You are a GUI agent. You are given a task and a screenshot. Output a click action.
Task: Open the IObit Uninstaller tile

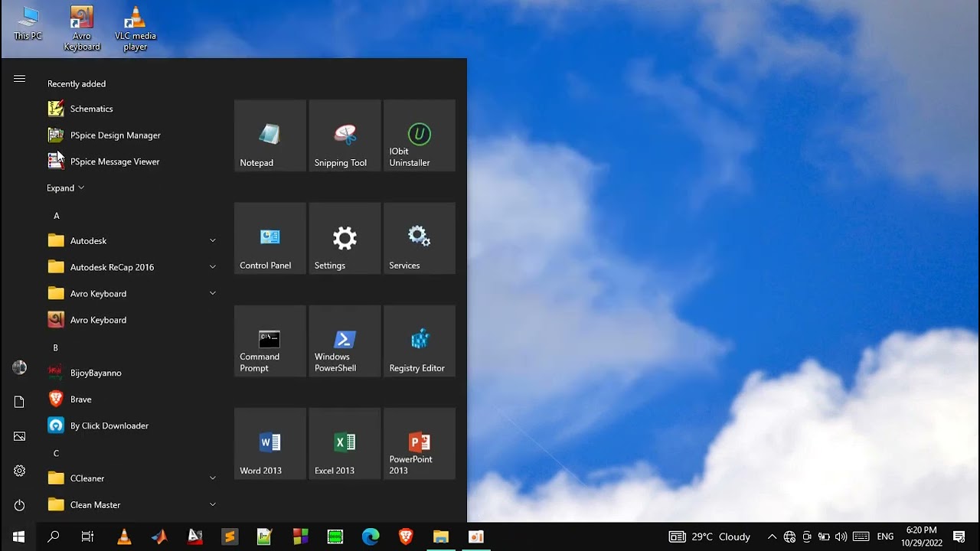point(419,135)
